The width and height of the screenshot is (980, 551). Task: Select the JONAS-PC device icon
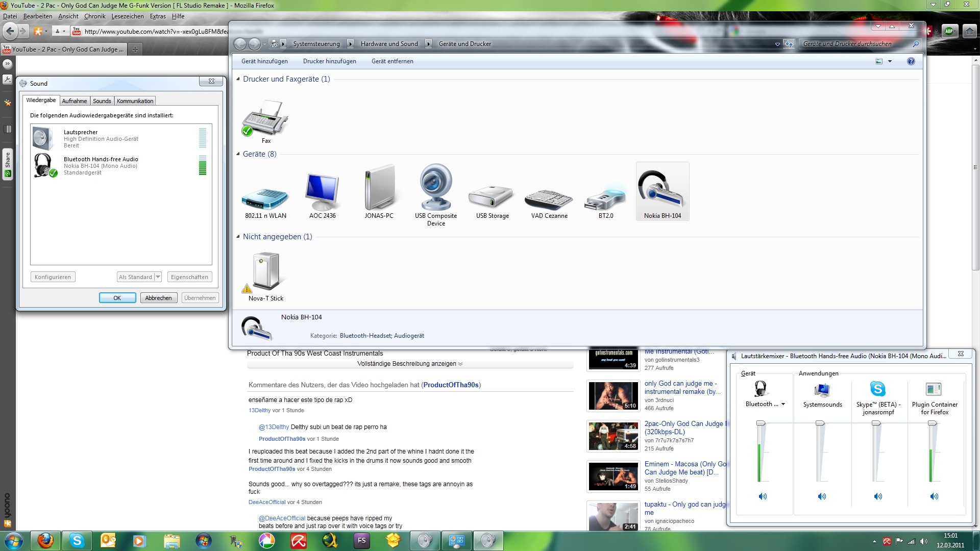tap(379, 187)
